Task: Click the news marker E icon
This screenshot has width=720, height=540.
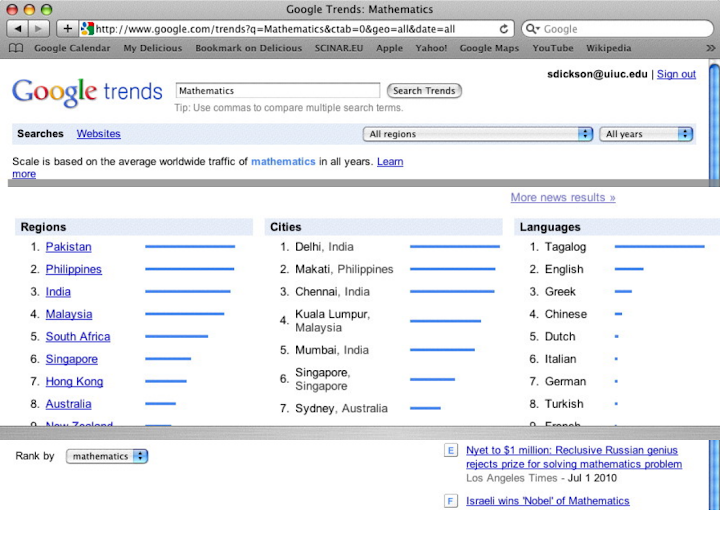Action: (x=450, y=450)
